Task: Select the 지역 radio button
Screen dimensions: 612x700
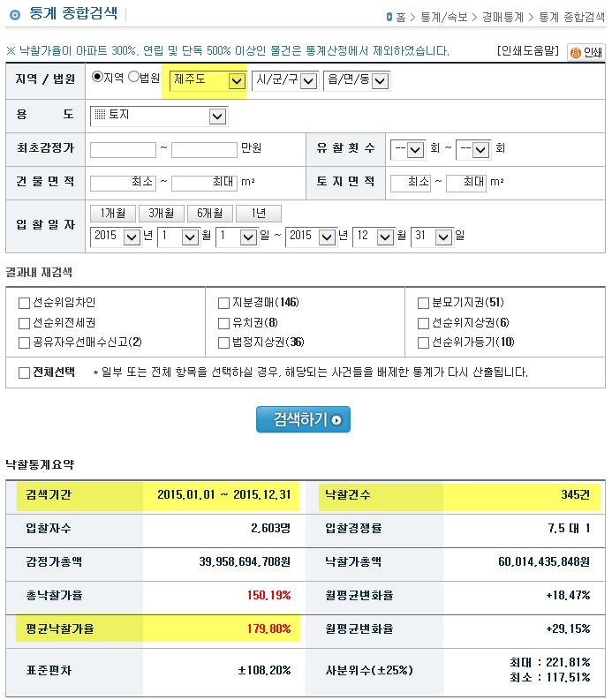Action: pos(97,77)
